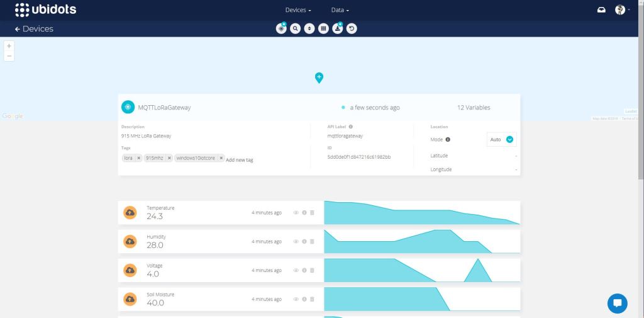The image size is (644, 318).
Task: Expand the user avatar account menu
Action: [x=621, y=9]
